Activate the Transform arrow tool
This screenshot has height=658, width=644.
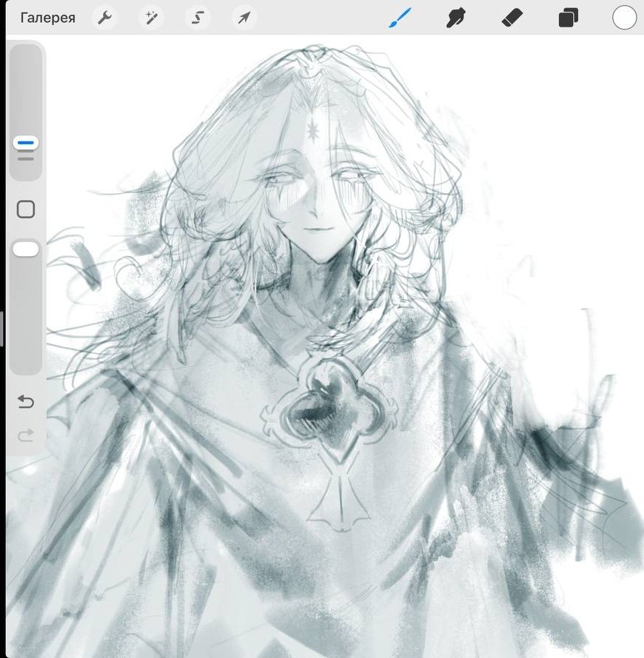(244, 18)
